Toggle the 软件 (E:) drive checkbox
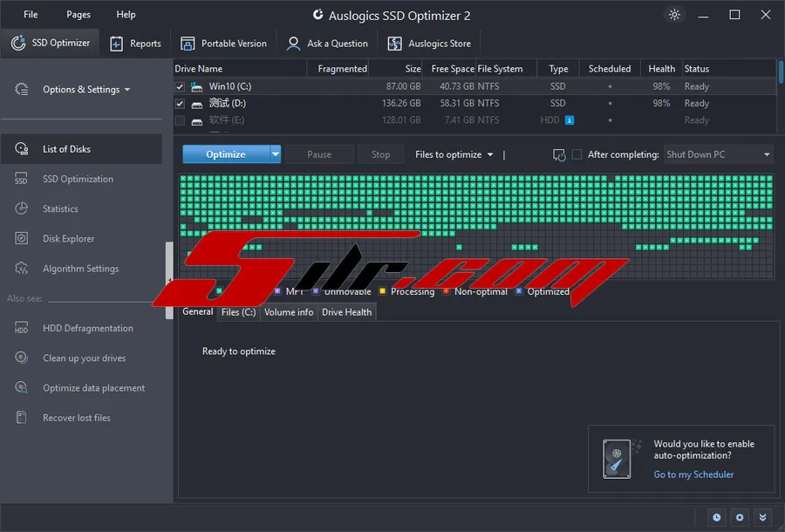 180,120
